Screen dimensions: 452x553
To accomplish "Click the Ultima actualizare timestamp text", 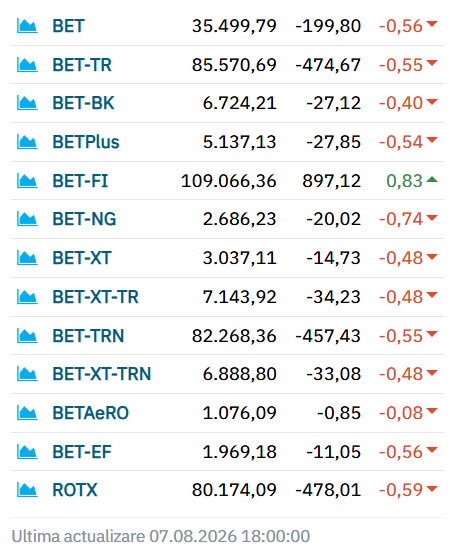I will point(161,536).
